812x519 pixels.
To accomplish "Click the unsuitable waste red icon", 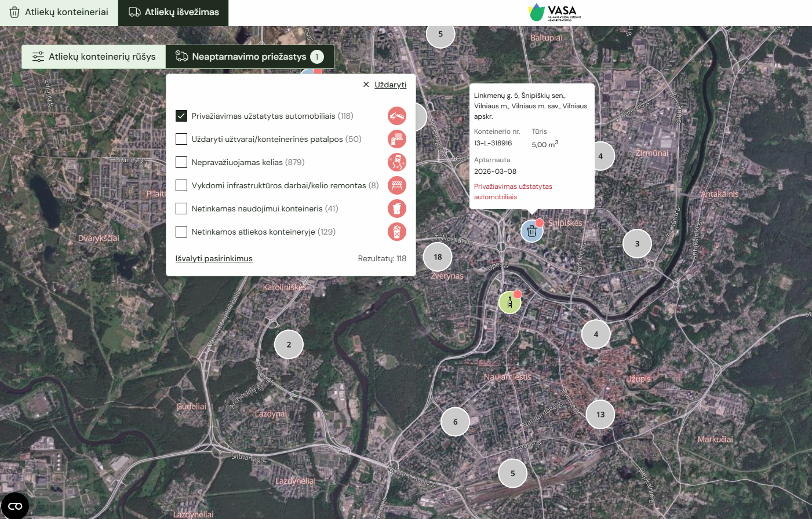I will [x=396, y=232].
